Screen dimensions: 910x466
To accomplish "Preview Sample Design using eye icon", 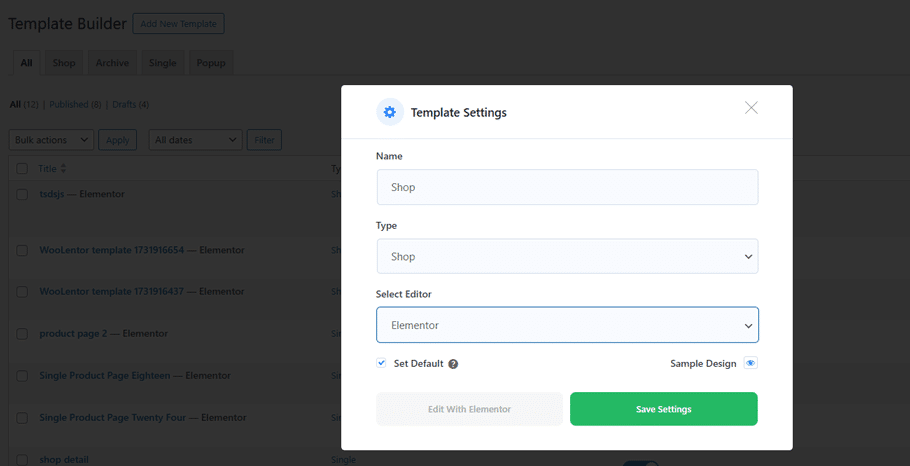I will pyautogui.click(x=751, y=364).
